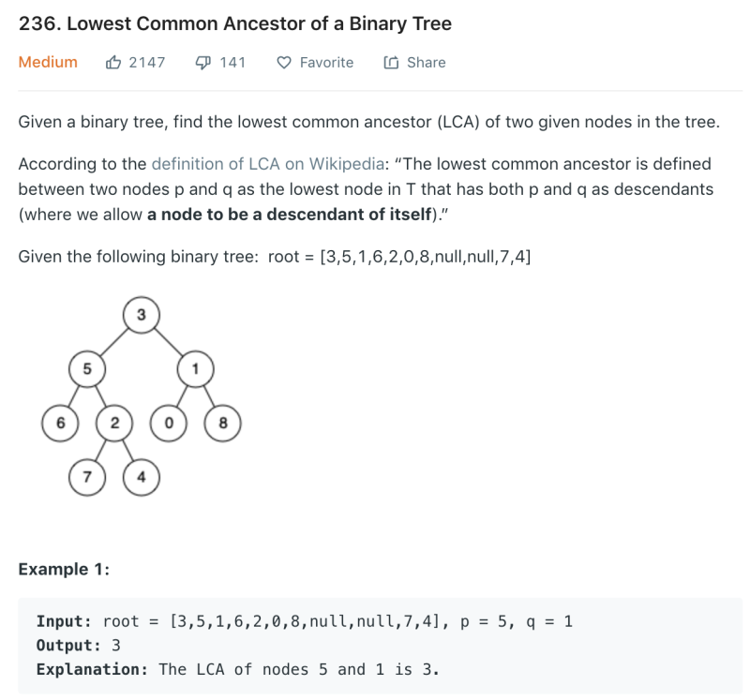This screenshot has height=700, width=750.
Task: Click the thumbs-up like icon
Action: [113, 62]
